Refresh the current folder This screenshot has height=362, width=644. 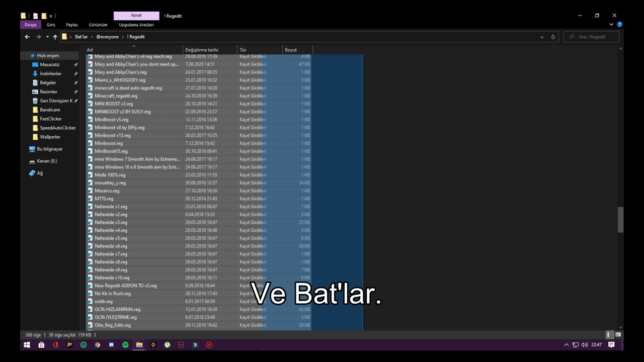tap(553, 37)
